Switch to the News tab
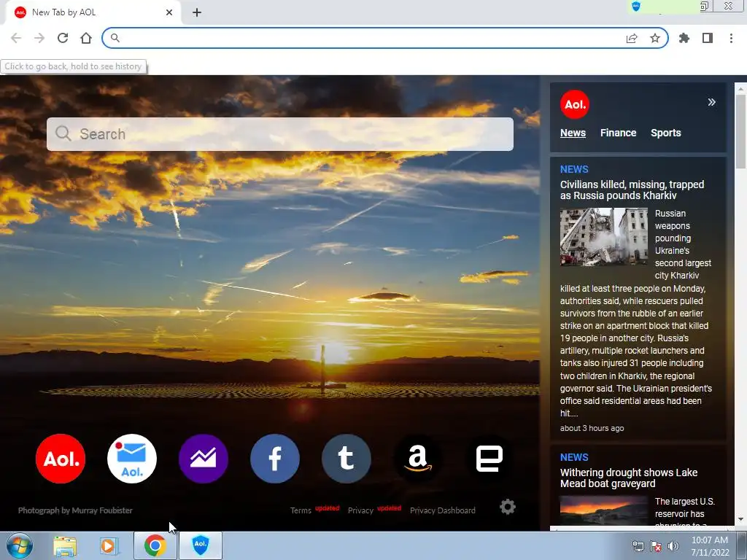747x560 pixels. pyautogui.click(x=573, y=133)
